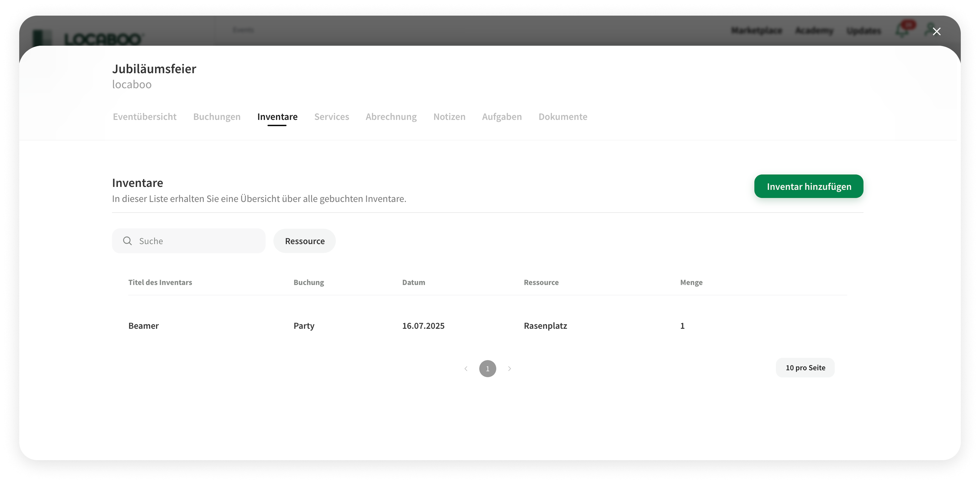Screen dimensions: 980x483
Task: Click the search magnifier icon
Action: coord(127,241)
